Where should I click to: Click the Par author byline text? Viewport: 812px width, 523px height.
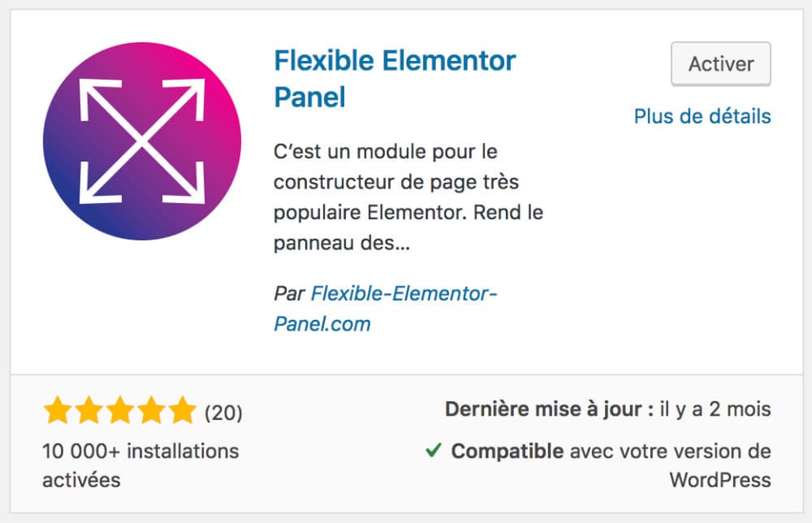coord(291,294)
